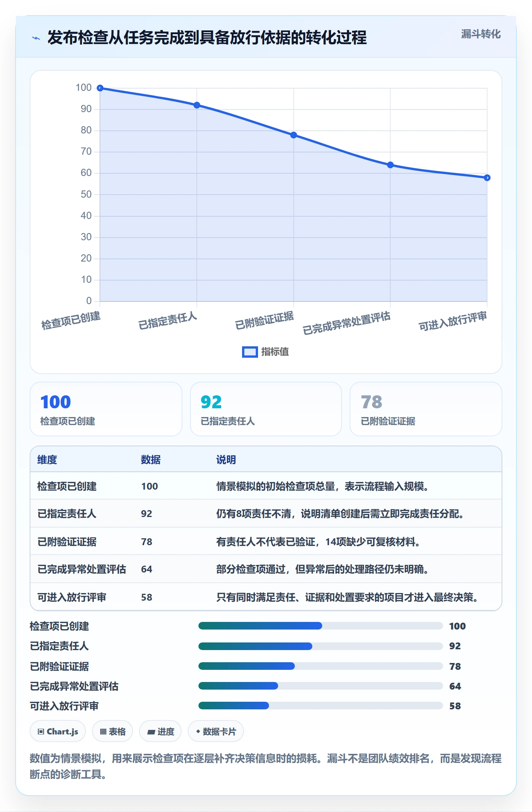Image resolution: width=532 pixels, height=812 pixels.
Task: Click the 数据卡片 tag chip
Action: coord(216,731)
